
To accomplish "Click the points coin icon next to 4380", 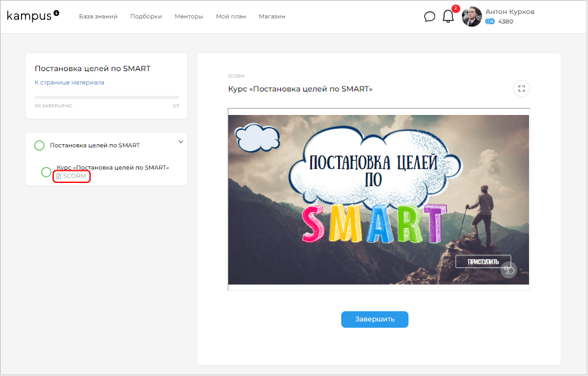I will click(490, 22).
